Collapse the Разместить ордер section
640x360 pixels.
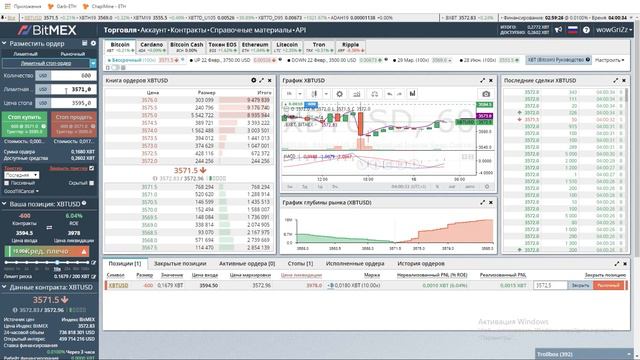point(4,43)
